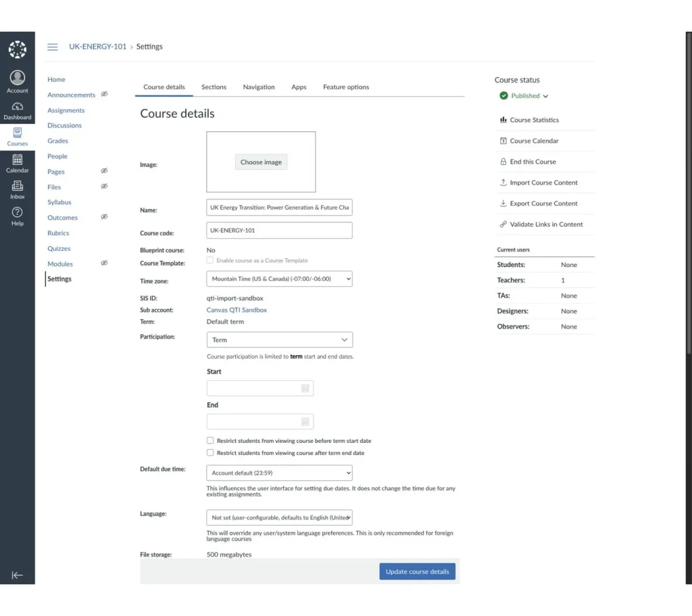Viewport: 692px width, 616px height.
Task: Toggle the course menu hamburger icon
Action: (53, 47)
